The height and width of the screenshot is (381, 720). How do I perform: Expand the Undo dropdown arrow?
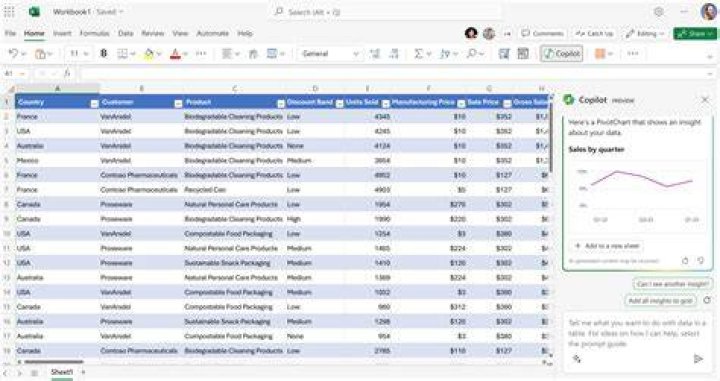pyautogui.click(x=23, y=54)
